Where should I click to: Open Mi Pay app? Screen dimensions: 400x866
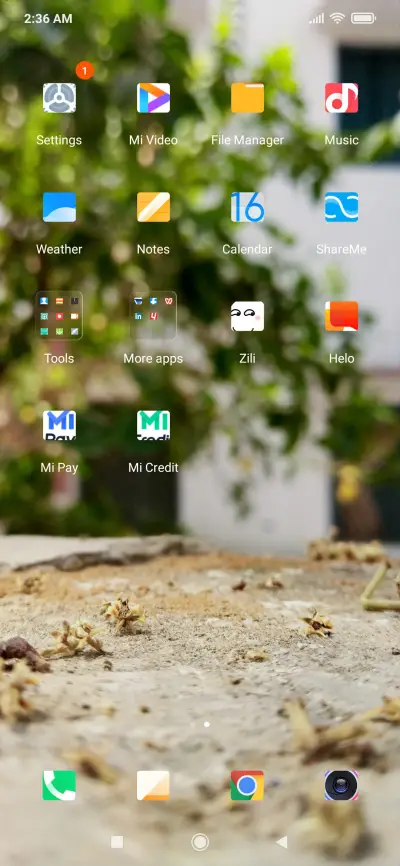59,425
